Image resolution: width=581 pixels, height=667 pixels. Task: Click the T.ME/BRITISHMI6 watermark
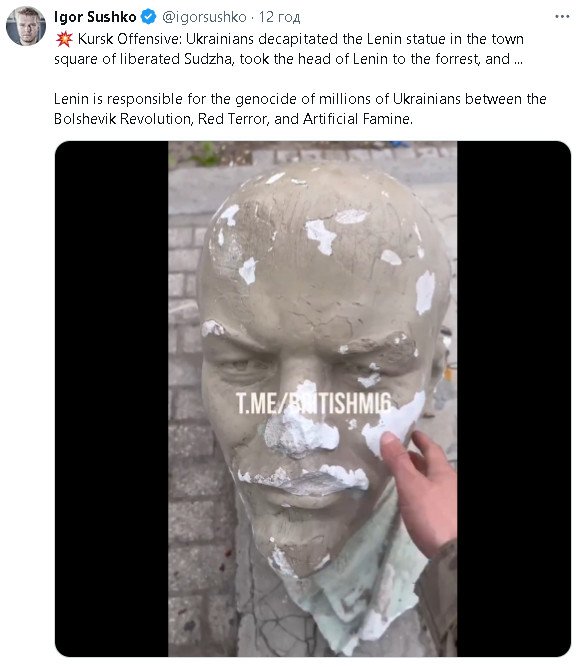pos(313,403)
